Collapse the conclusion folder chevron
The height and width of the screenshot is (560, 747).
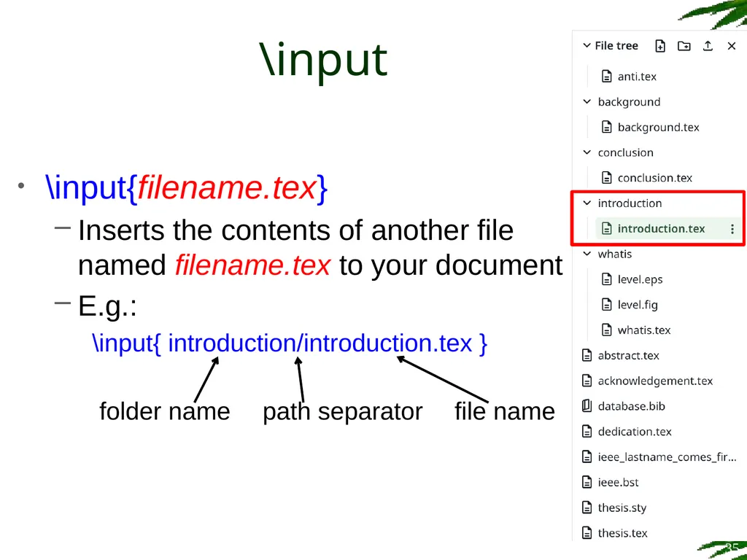(x=587, y=152)
